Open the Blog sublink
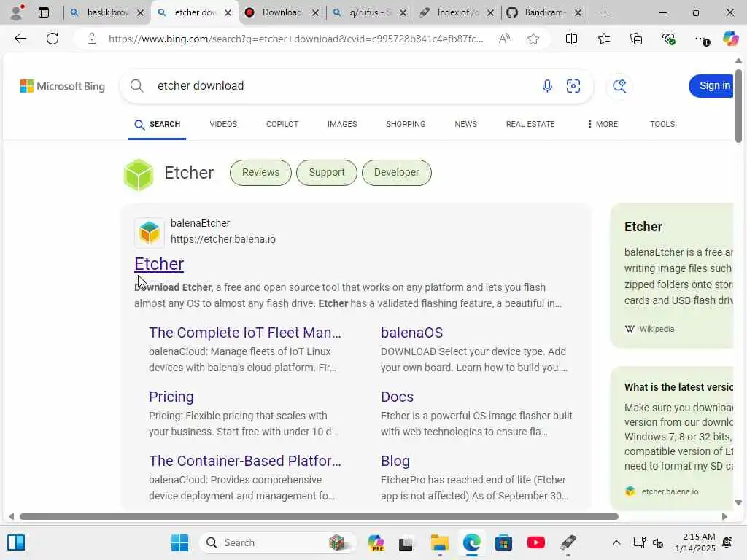The width and height of the screenshot is (747, 560). point(395,461)
